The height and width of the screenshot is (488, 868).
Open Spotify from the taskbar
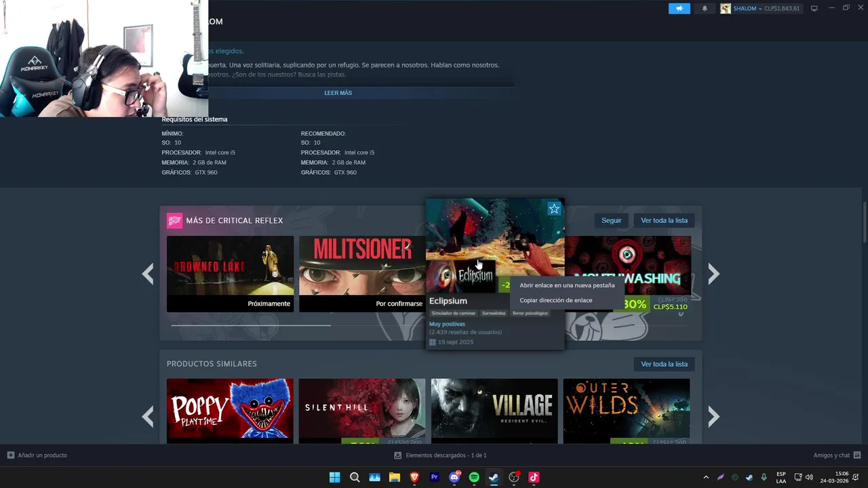coord(474,477)
